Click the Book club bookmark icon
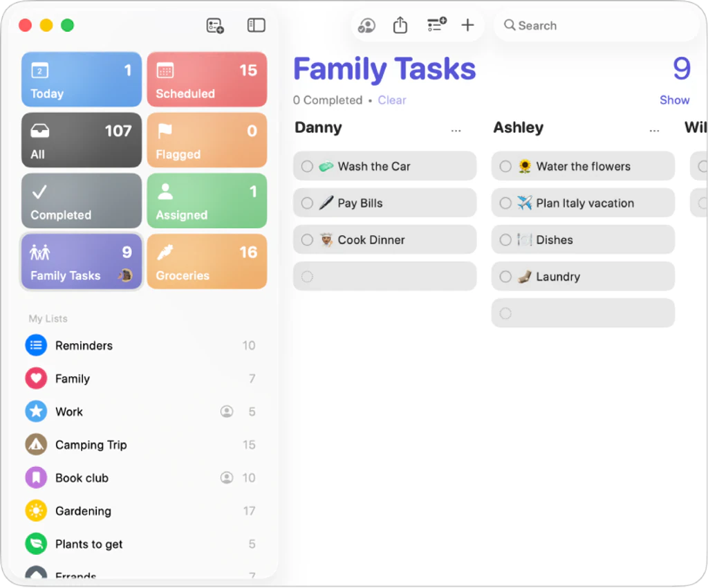Screen dimensions: 708x588 pyautogui.click(x=36, y=478)
